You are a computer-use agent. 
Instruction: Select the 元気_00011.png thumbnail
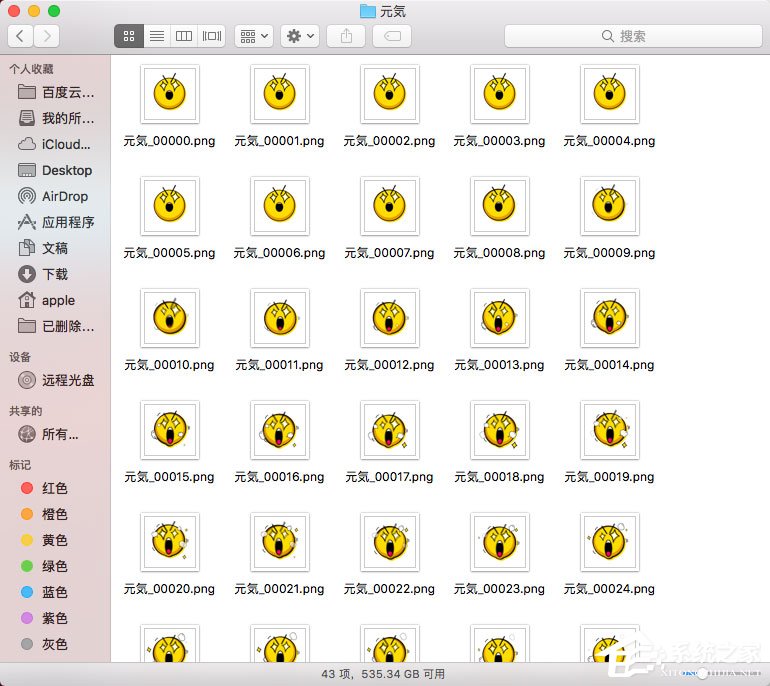[280, 318]
